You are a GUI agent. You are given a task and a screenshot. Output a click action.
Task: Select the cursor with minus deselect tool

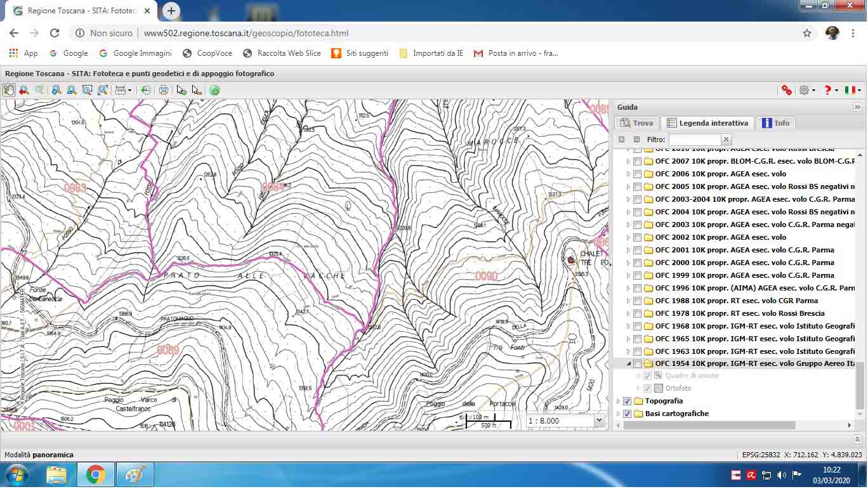[197, 90]
